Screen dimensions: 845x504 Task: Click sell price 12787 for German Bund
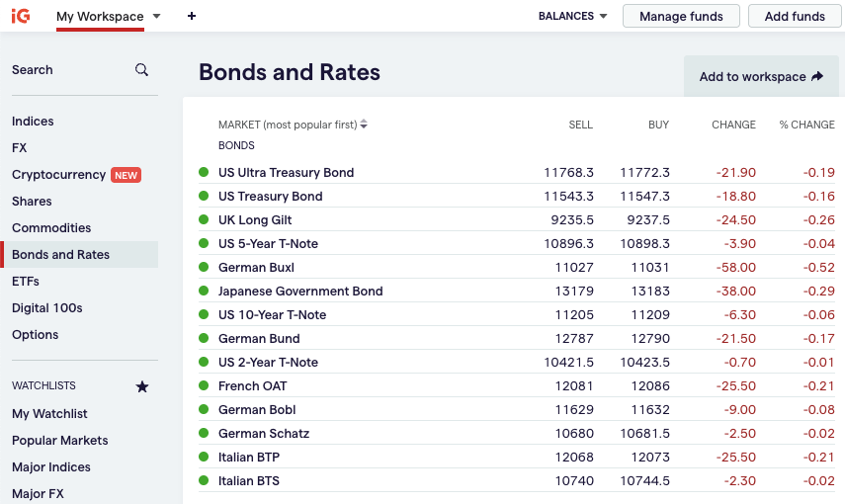574,339
